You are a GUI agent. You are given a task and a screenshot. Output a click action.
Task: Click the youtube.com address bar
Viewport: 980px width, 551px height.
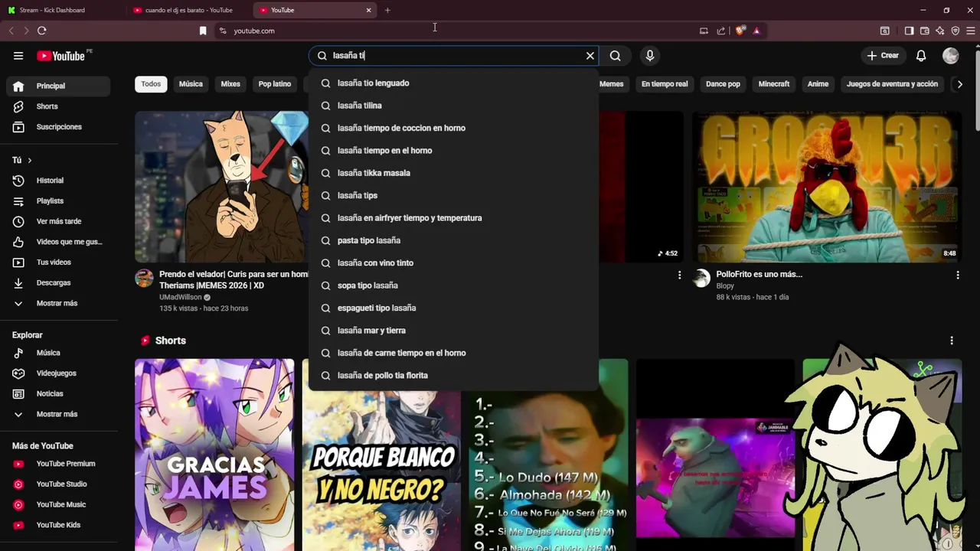452,31
